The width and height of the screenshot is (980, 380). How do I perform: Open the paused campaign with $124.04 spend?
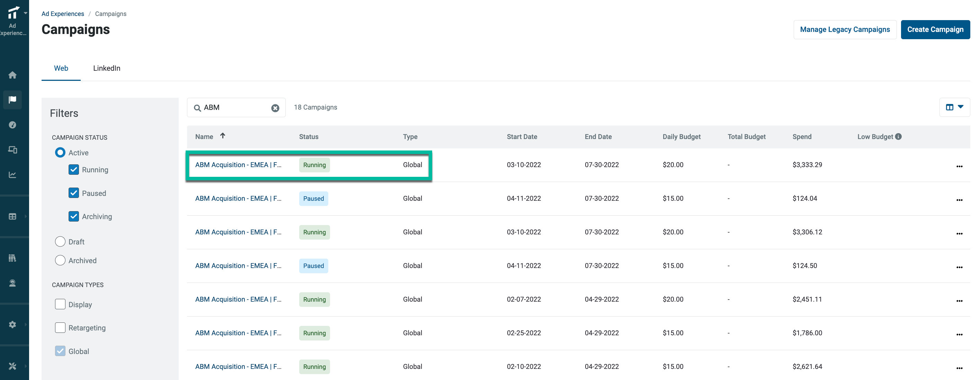[x=238, y=198]
